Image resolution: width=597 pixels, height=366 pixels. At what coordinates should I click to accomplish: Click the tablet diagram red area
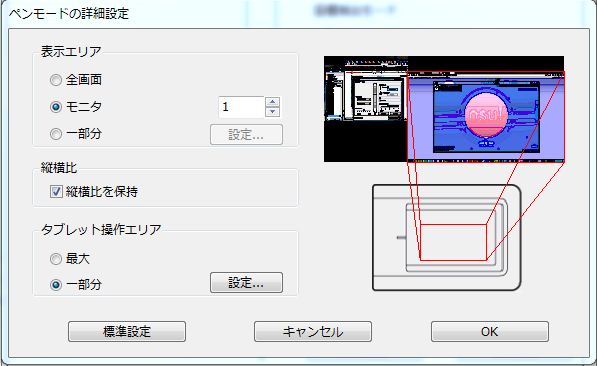click(453, 242)
